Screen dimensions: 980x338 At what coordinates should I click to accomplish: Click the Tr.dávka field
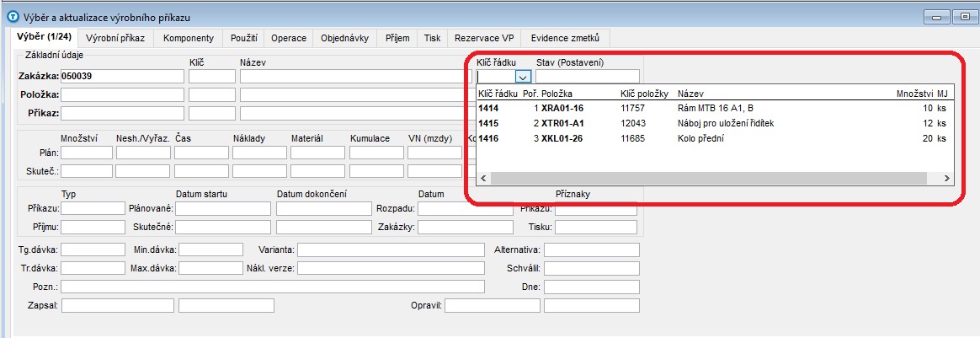coord(93,269)
